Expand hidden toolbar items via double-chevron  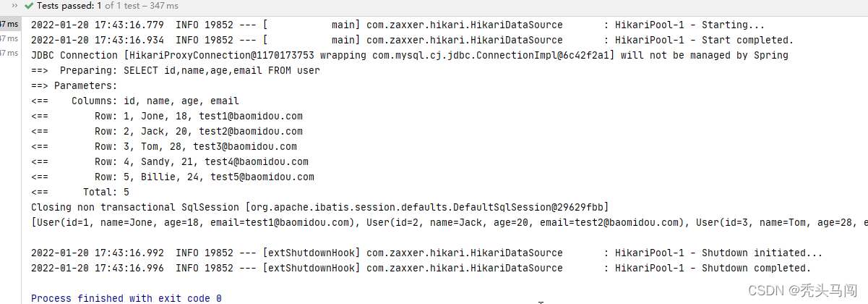tap(14, 6)
